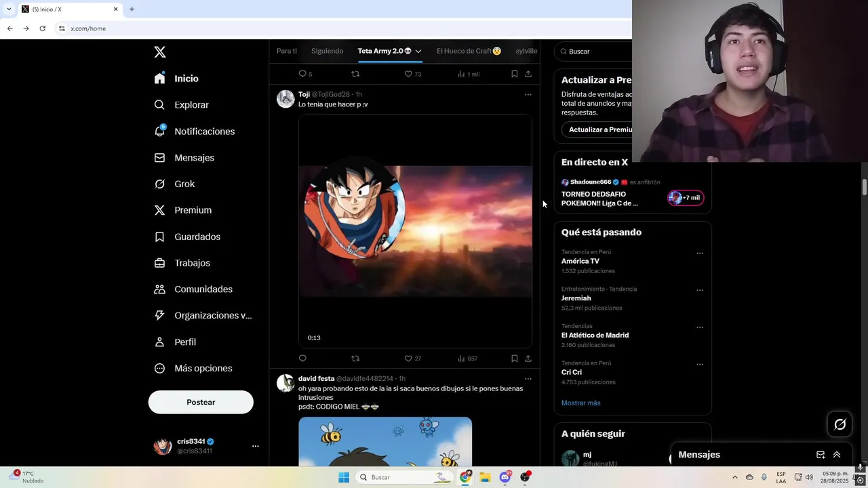Viewport: 868px width, 488px height.
Task: Bookmark Toji's post
Action: point(515,359)
